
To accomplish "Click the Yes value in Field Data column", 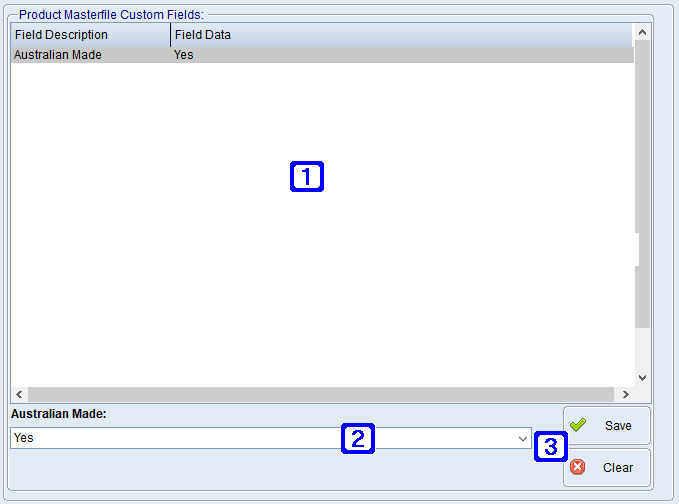I will [184, 55].
